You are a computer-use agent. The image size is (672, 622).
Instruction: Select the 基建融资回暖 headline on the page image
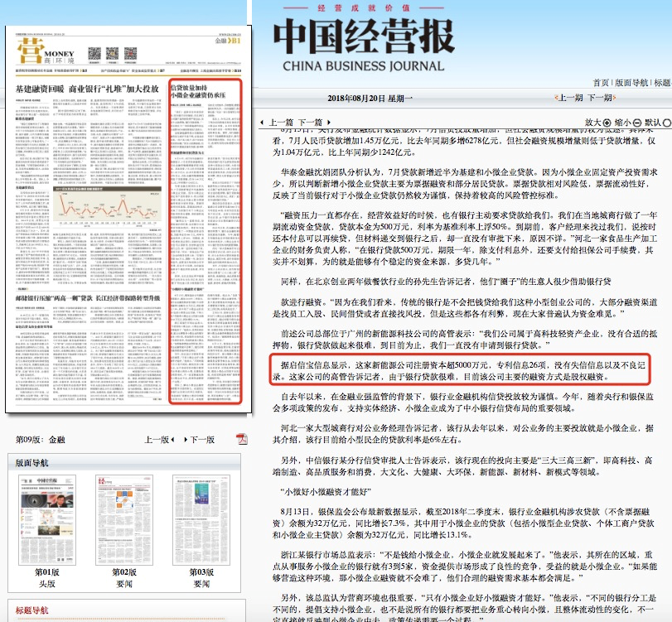point(87,89)
